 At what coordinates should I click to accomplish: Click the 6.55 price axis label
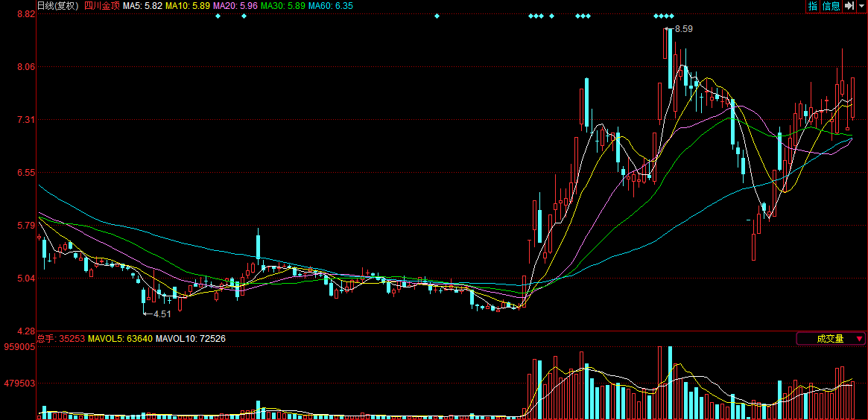click(x=27, y=173)
